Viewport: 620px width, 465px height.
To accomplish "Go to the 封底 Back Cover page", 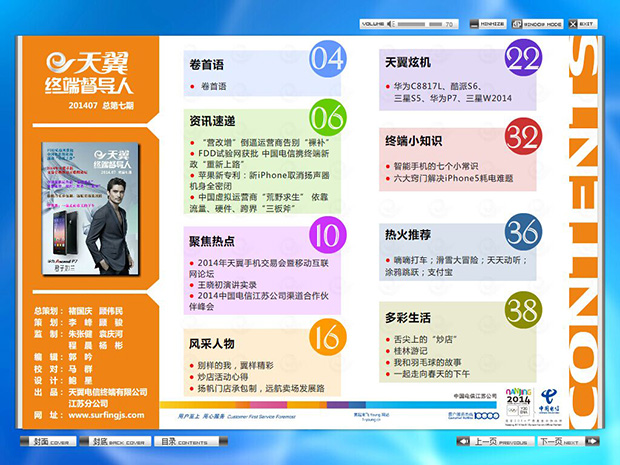I will pos(115,441).
